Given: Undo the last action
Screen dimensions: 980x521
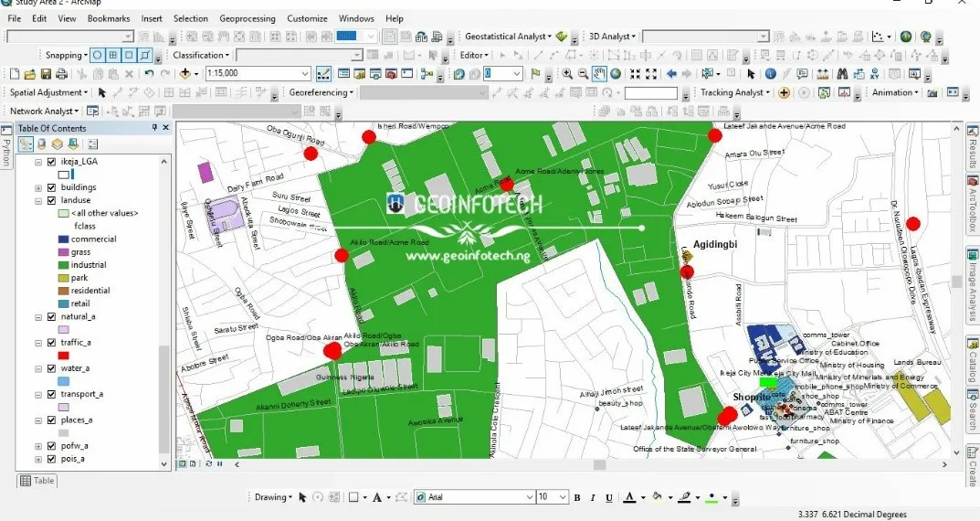Looking at the screenshot, I should (x=149, y=74).
